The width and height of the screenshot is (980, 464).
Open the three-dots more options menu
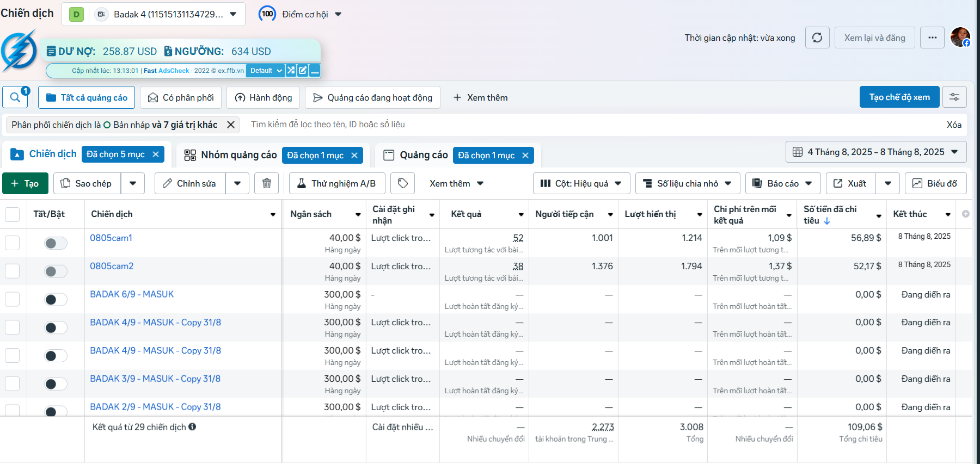(x=933, y=38)
